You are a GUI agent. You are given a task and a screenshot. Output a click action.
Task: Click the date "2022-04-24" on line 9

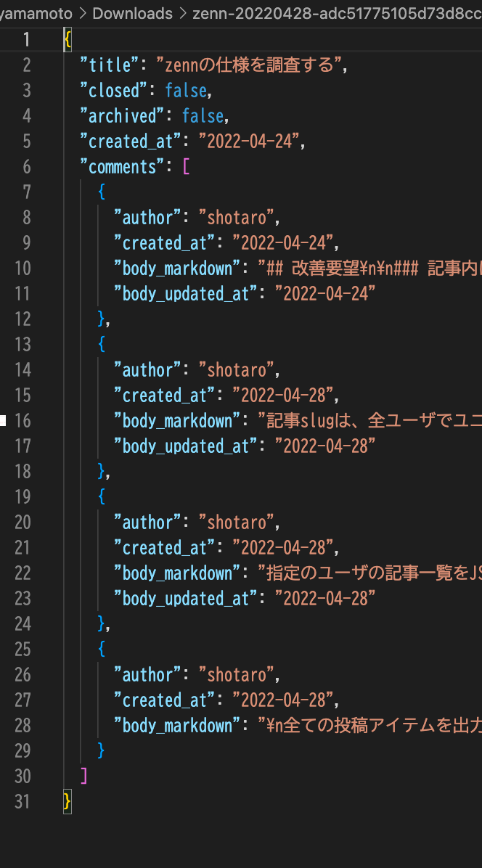[283, 243]
